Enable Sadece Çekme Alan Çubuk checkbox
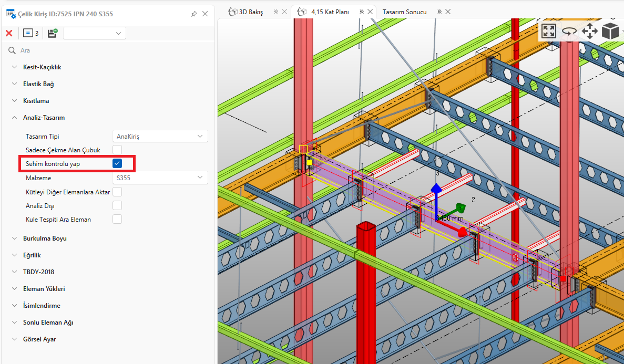The image size is (624, 364). coord(117,150)
